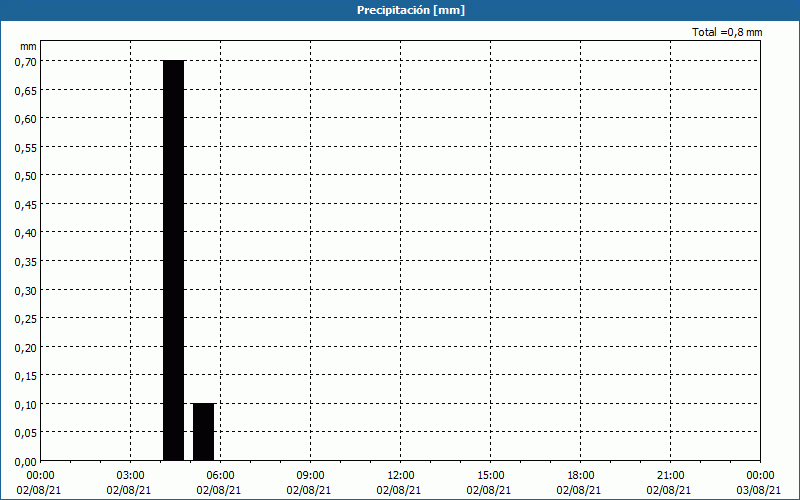Screen dimensions: 800x500
Task: Select the 02/08/21 date under 06:00
Action: [219, 490]
